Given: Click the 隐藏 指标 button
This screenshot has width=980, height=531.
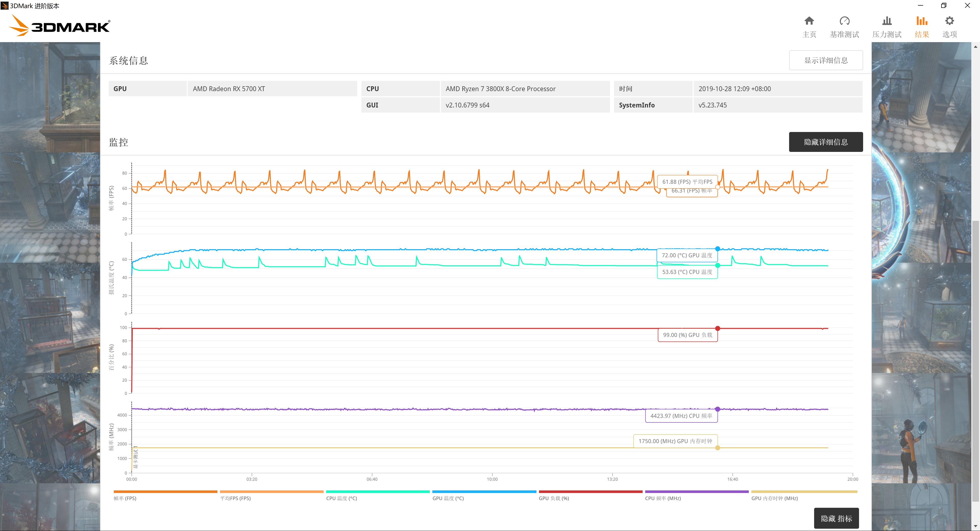Looking at the screenshot, I should pos(836,518).
